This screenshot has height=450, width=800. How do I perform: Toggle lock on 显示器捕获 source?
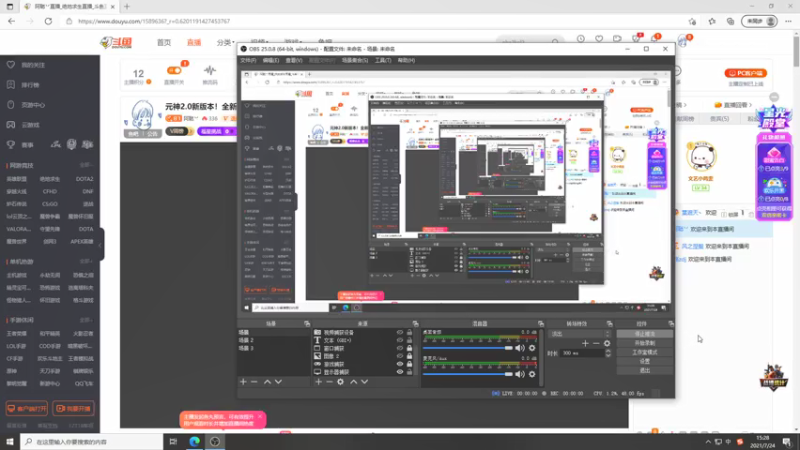coord(409,372)
